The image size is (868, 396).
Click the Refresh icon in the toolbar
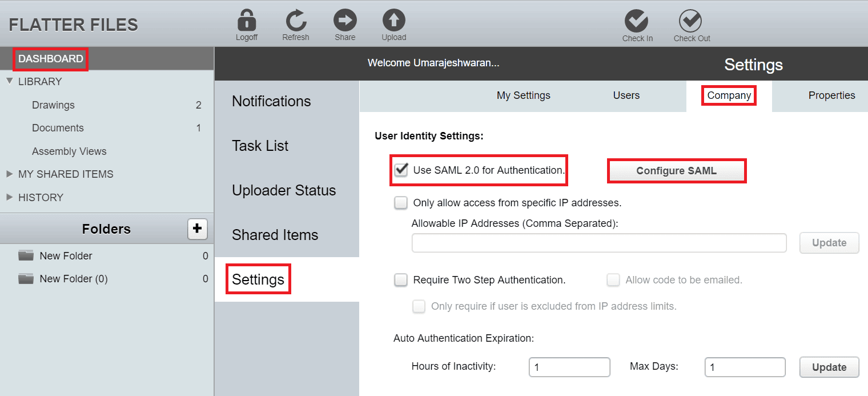pos(295,19)
